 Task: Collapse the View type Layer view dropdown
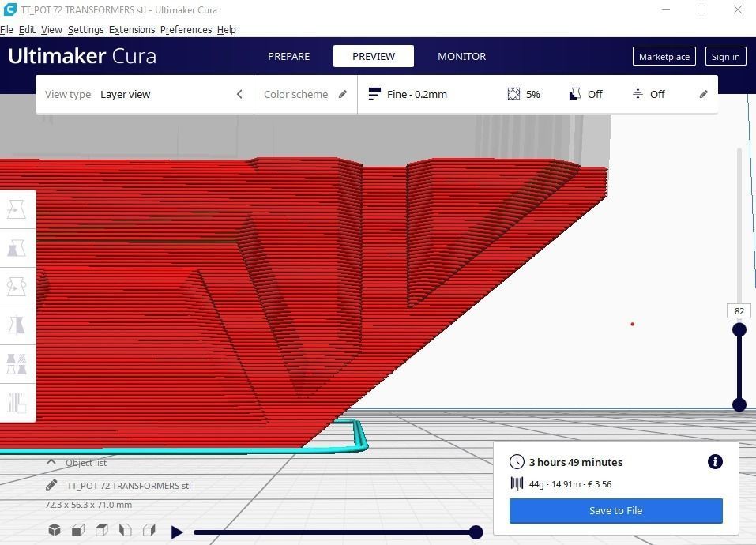(239, 95)
